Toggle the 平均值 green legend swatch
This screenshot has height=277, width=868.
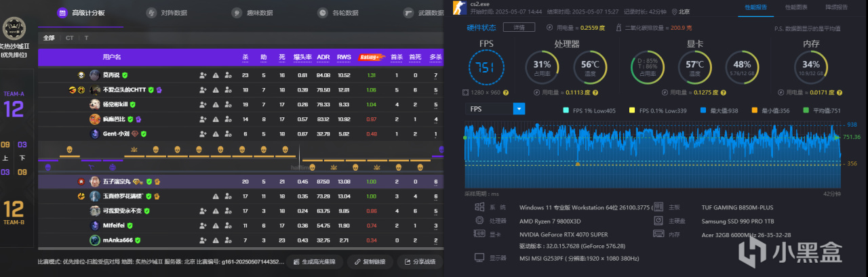[806, 110]
